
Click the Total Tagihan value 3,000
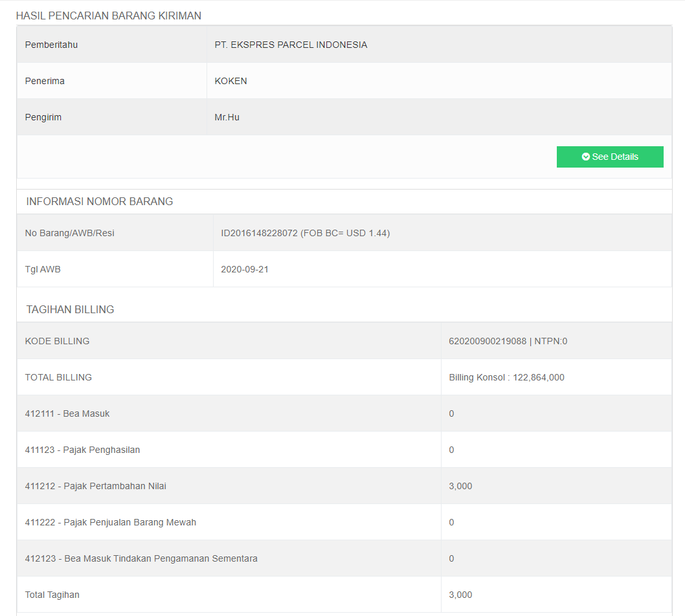click(x=460, y=595)
